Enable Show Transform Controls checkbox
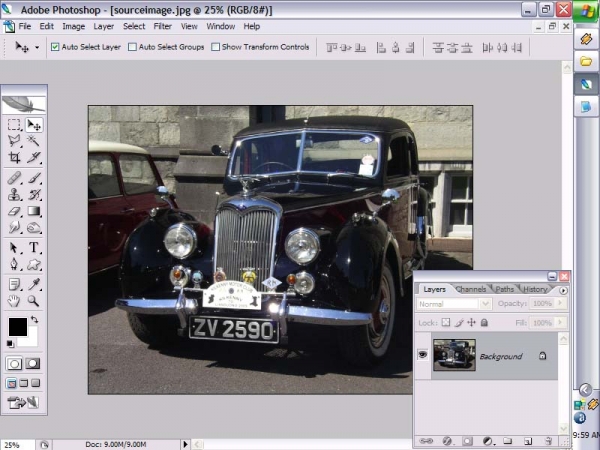The height and width of the screenshot is (450, 600). (216, 47)
